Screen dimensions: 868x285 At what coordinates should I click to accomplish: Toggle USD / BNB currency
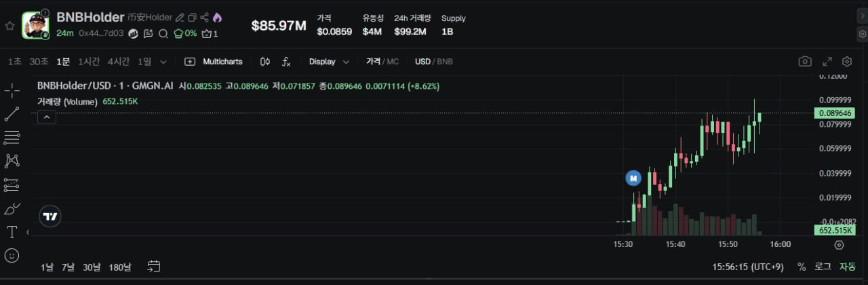[x=434, y=62]
